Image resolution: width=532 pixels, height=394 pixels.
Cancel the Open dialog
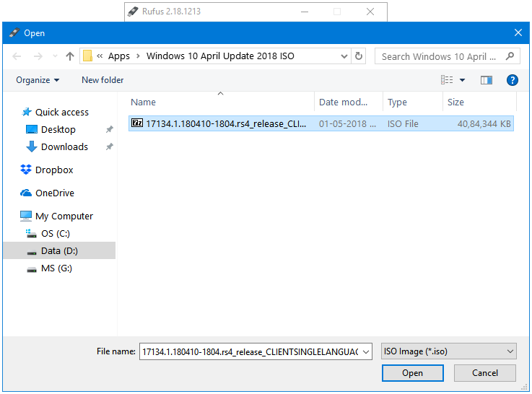coord(485,373)
